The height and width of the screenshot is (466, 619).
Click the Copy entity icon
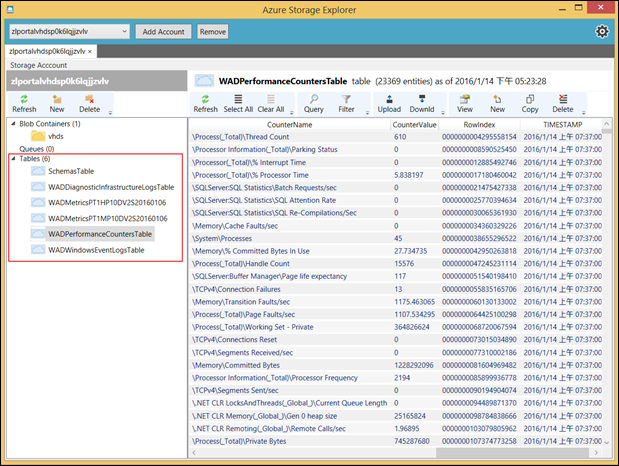pos(529,100)
